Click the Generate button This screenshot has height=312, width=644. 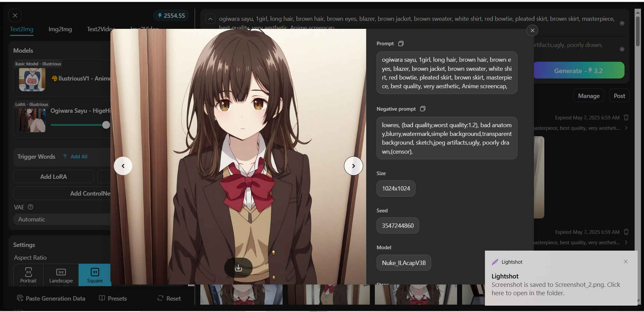tap(579, 70)
